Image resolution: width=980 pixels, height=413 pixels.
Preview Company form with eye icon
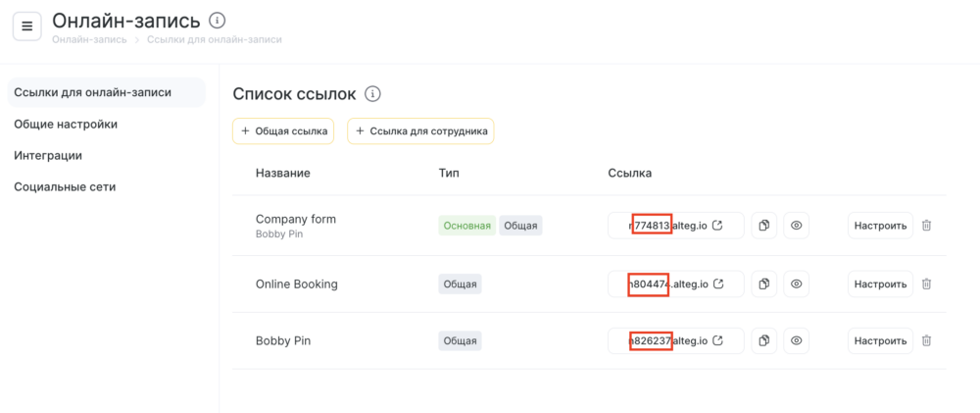click(x=796, y=226)
